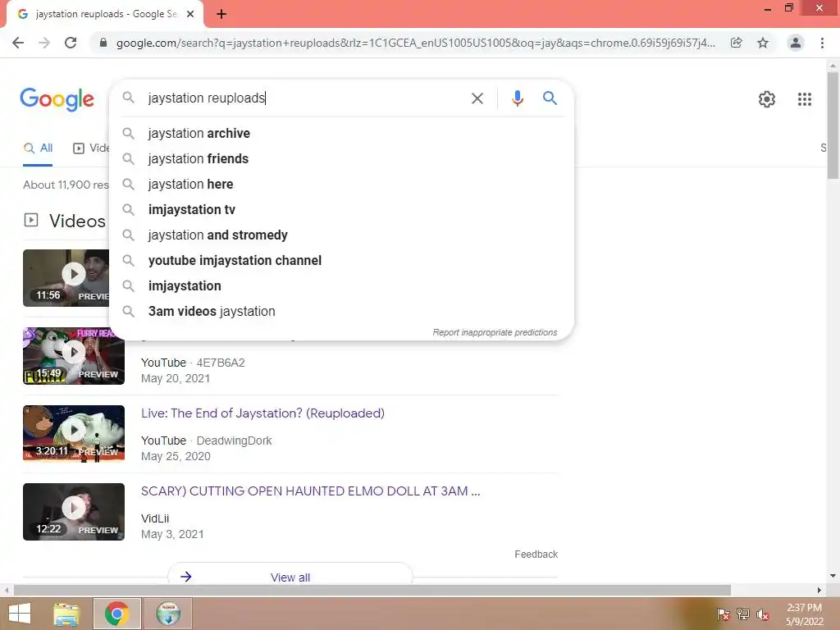Click the View all videos button
Image resolution: width=840 pixels, height=630 pixels.
pos(290,577)
